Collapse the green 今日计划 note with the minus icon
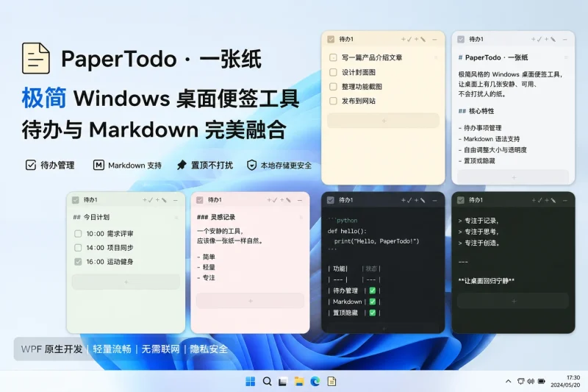 click(176, 200)
